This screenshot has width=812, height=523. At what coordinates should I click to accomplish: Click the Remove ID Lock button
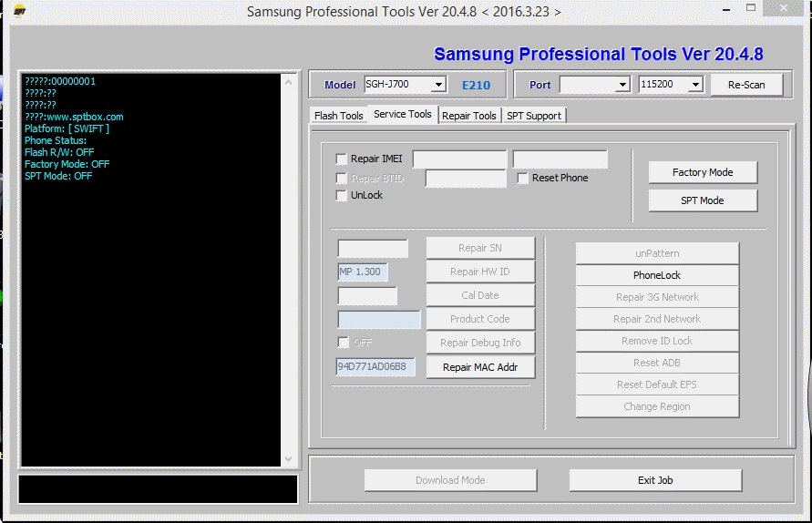[x=657, y=341]
